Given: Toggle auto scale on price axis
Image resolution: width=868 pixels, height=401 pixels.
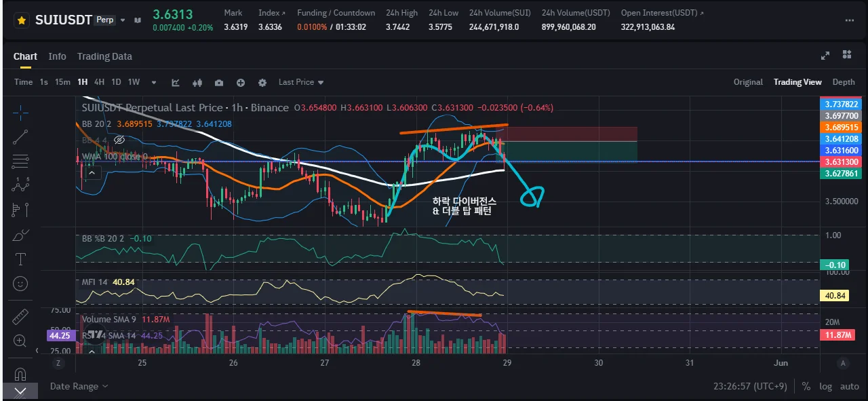Looking at the screenshot, I should (x=849, y=386).
